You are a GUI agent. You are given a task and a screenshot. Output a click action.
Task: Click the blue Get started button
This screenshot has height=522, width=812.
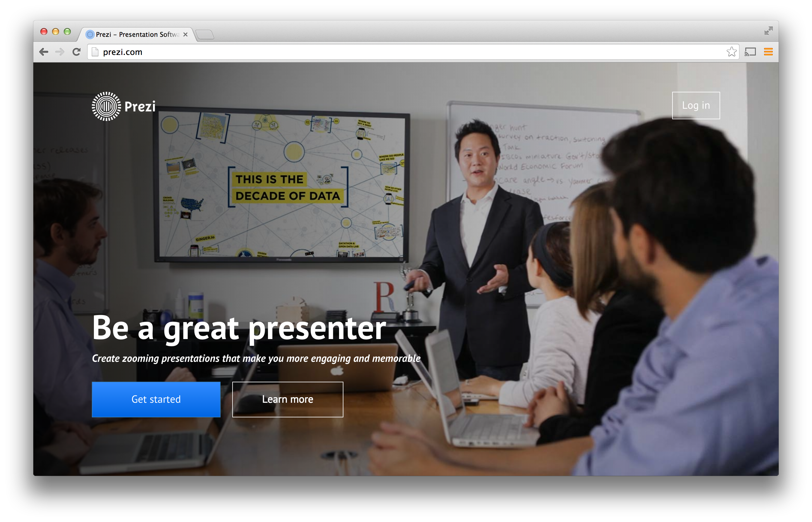156,399
